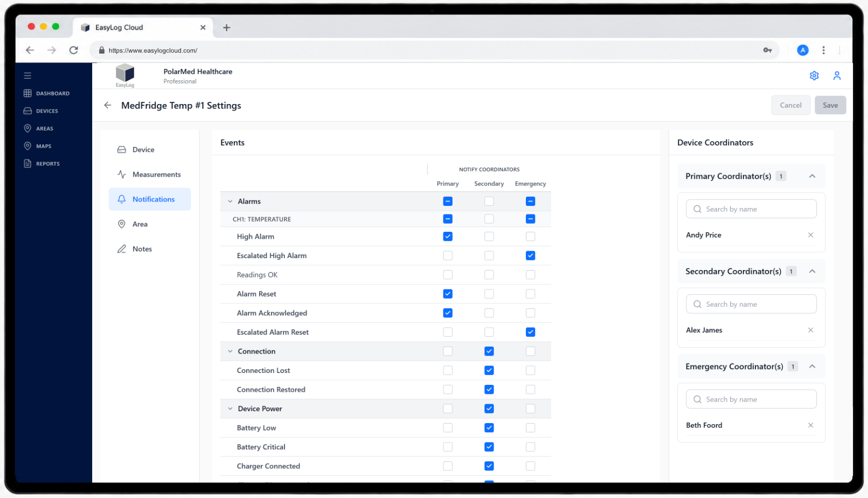Collapse Secondary Coordinator(s) section

[x=812, y=271]
